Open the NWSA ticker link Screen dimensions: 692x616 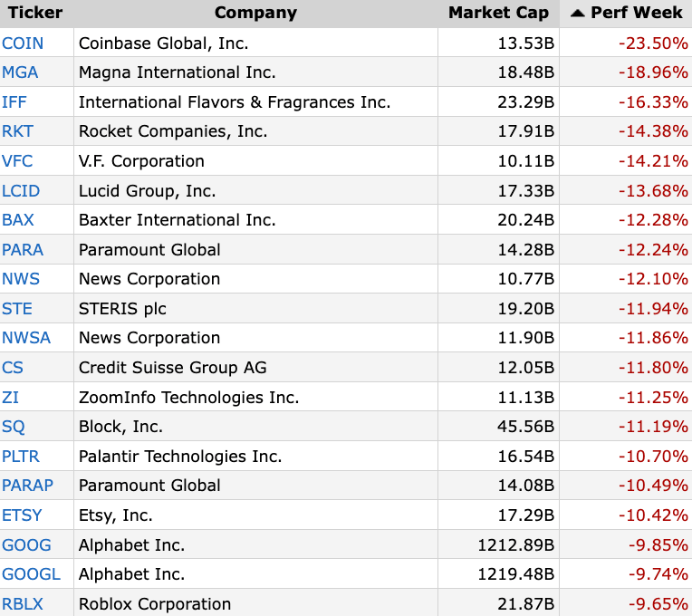(26, 338)
